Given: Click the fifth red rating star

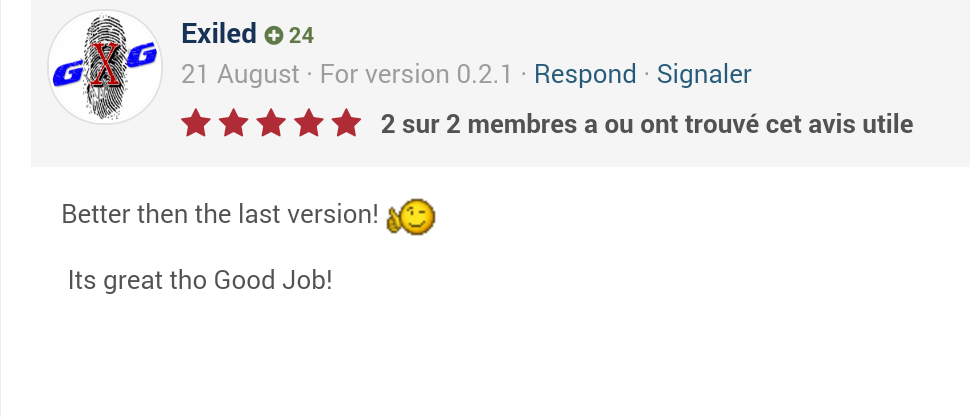Looking at the screenshot, I should pyautogui.click(x=346, y=125).
